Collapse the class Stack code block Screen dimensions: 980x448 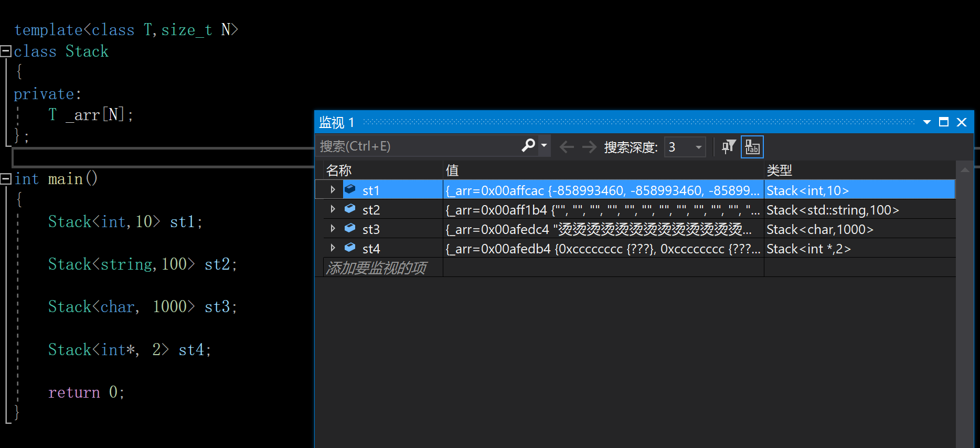coord(6,51)
